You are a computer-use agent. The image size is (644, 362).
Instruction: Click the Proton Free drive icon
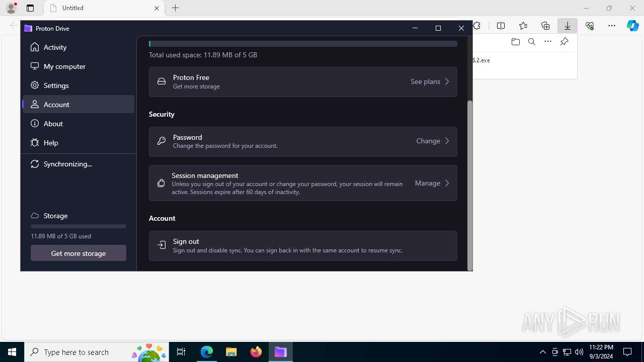click(162, 81)
